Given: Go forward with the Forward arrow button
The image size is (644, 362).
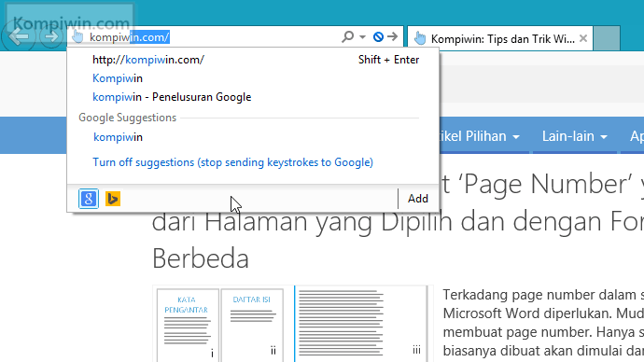Looking at the screenshot, I should 51,36.
